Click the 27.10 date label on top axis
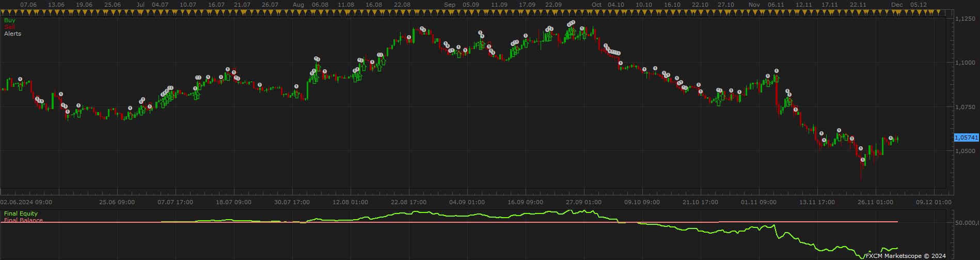The height and width of the screenshot is (260, 980). click(x=726, y=5)
